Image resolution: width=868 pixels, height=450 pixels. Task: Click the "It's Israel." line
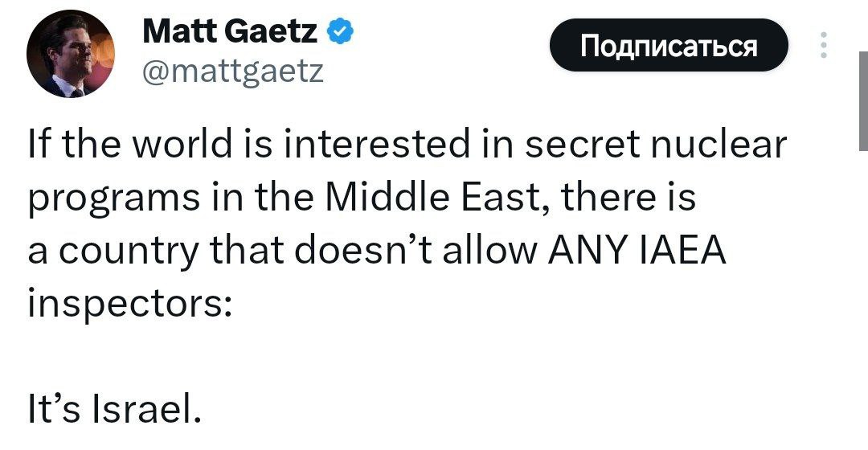coord(112,411)
